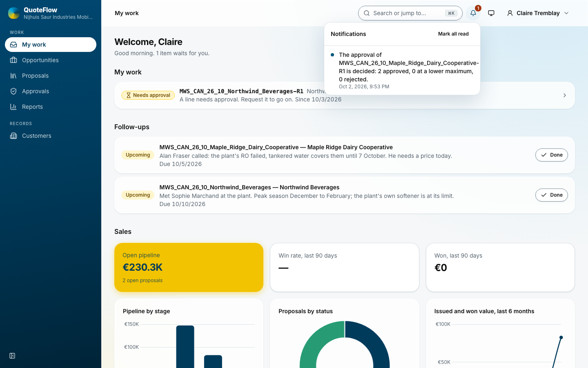Click the hourglass icon in Needs approval badge
Image resolution: width=588 pixels, height=368 pixels.
129,95
